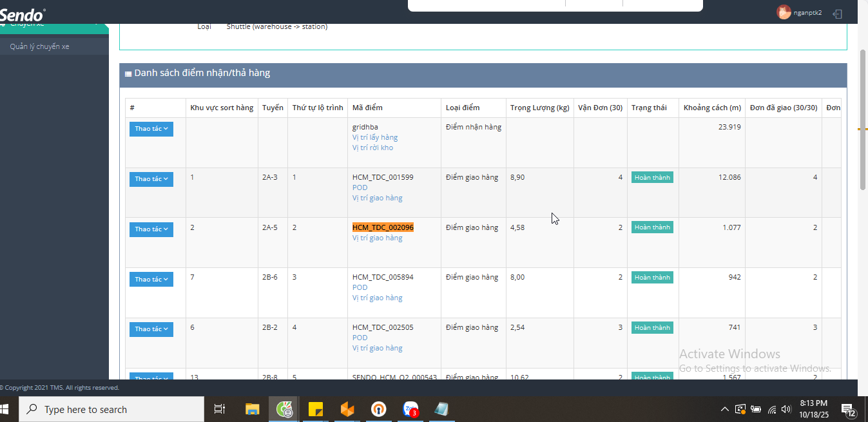
Task: Open the battery status tray icon
Action: pos(756,409)
